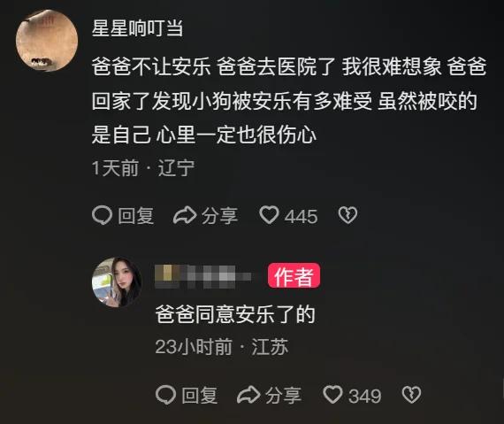Click 分享 text under first comment
Viewport: 504px width, 424px height.
click(220, 215)
